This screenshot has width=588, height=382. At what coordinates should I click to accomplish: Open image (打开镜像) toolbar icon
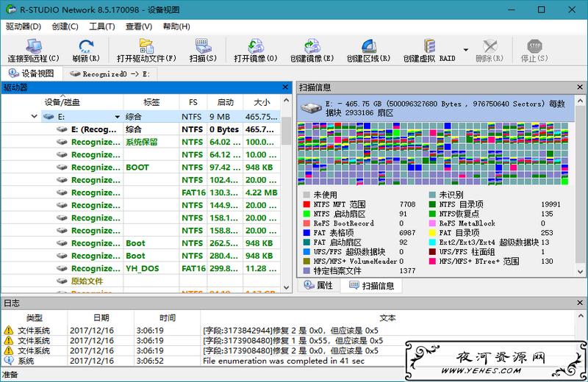(255, 50)
